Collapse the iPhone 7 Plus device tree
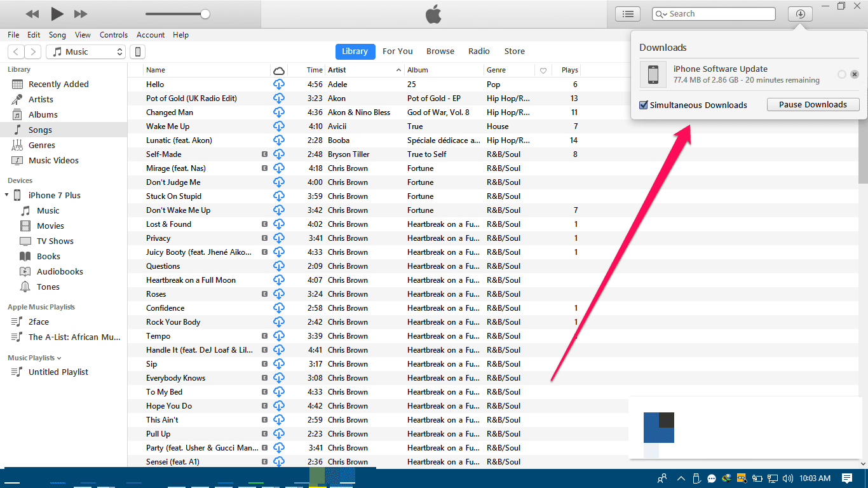This screenshot has width=868, height=488. point(6,195)
